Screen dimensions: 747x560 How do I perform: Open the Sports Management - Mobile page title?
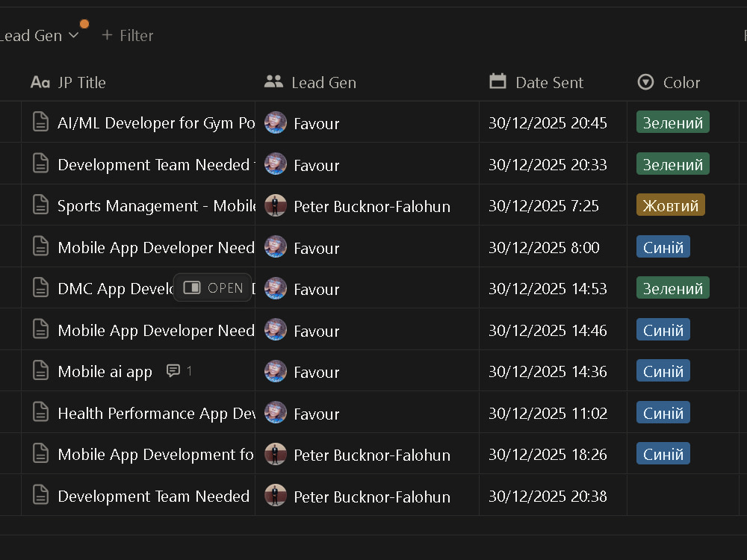pos(157,206)
